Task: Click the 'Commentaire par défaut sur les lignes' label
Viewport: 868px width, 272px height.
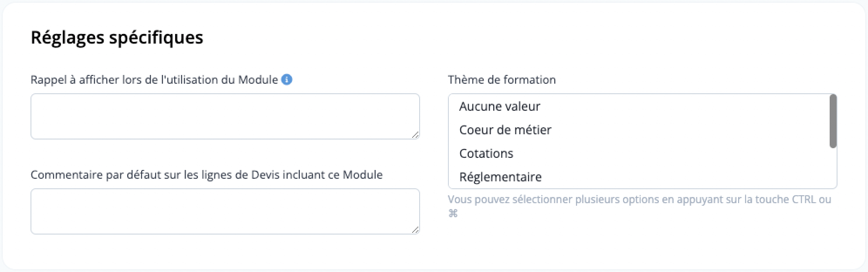Action: coord(207,175)
